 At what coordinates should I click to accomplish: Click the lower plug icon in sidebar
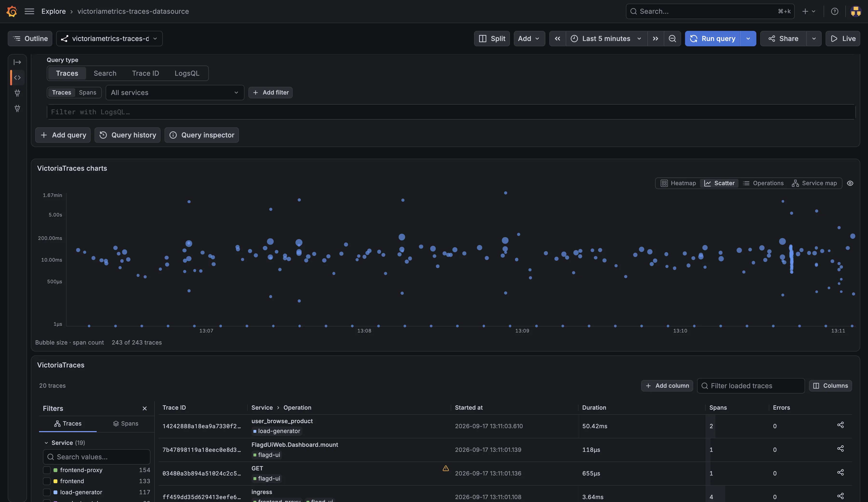point(17,109)
